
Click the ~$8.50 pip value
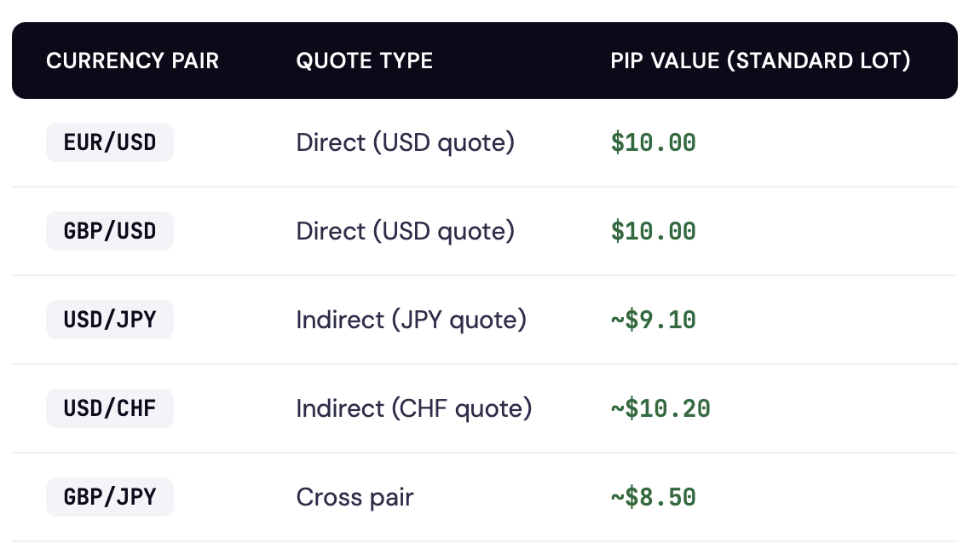(x=653, y=498)
